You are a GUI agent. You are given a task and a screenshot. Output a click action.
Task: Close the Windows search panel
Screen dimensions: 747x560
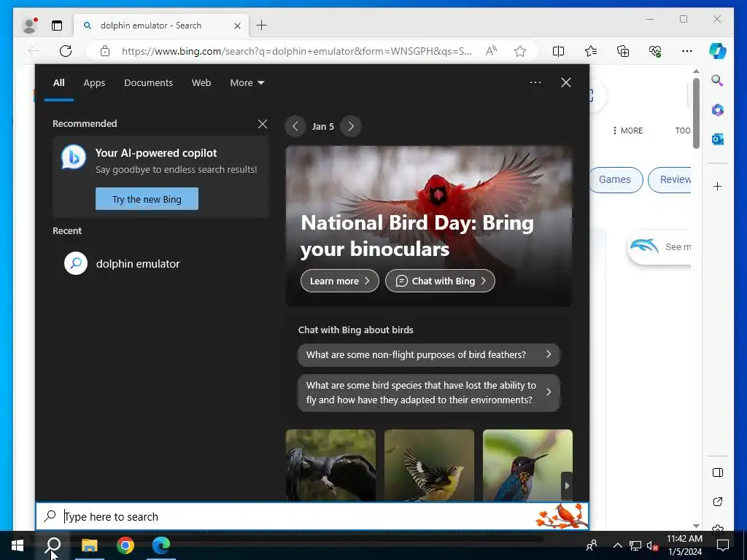(566, 82)
